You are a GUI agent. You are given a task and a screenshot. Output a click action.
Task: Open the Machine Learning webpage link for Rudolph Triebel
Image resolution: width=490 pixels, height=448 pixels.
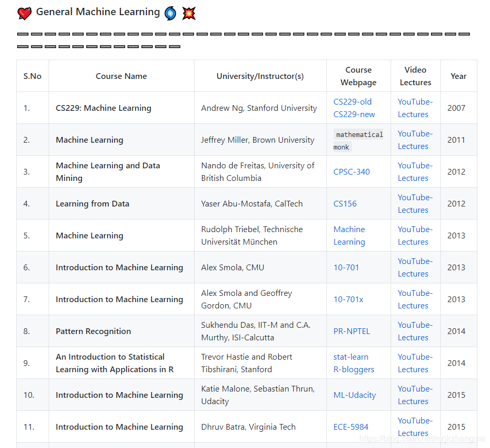click(x=349, y=236)
